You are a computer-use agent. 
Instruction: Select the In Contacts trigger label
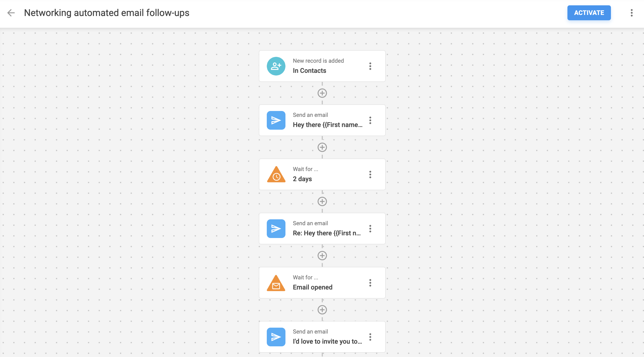coord(309,70)
